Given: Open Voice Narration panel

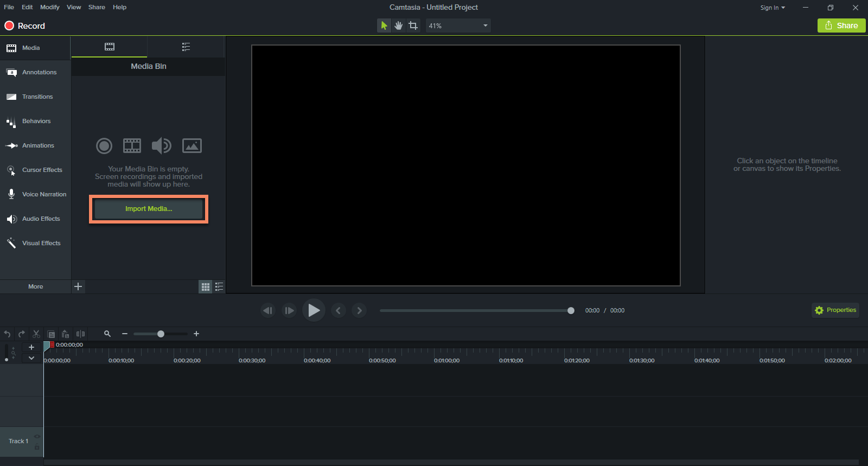Looking at the screenshot, I should [35, 194].
